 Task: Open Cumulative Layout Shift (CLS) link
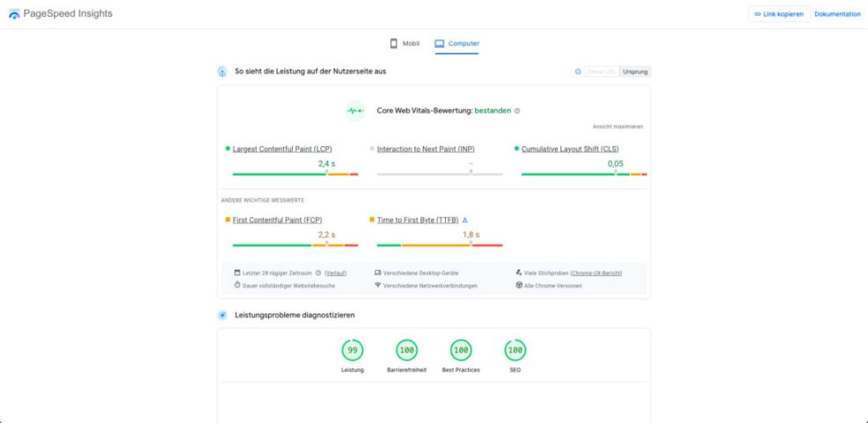click(x=570, y=149)
